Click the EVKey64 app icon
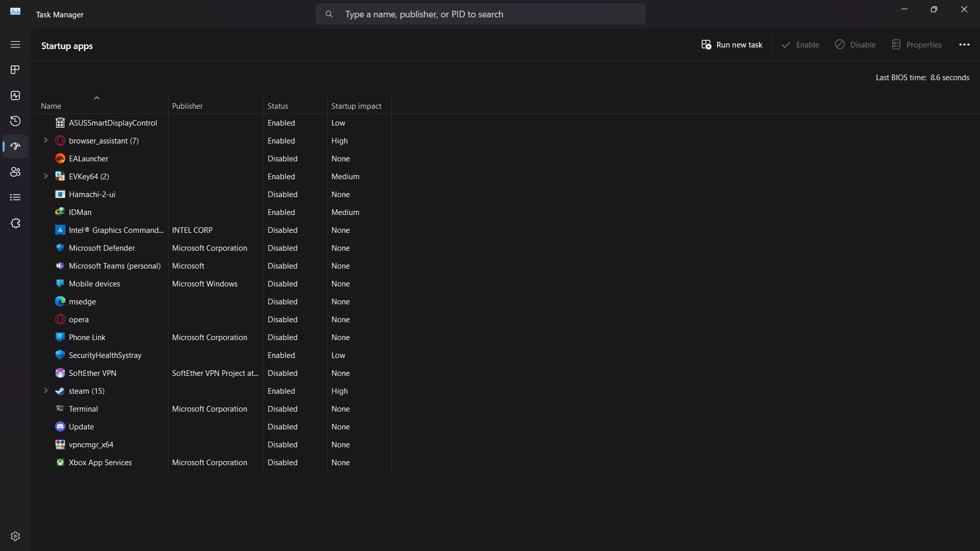The width and height of the screenshot is (980, 551). [x=60, y=176]
